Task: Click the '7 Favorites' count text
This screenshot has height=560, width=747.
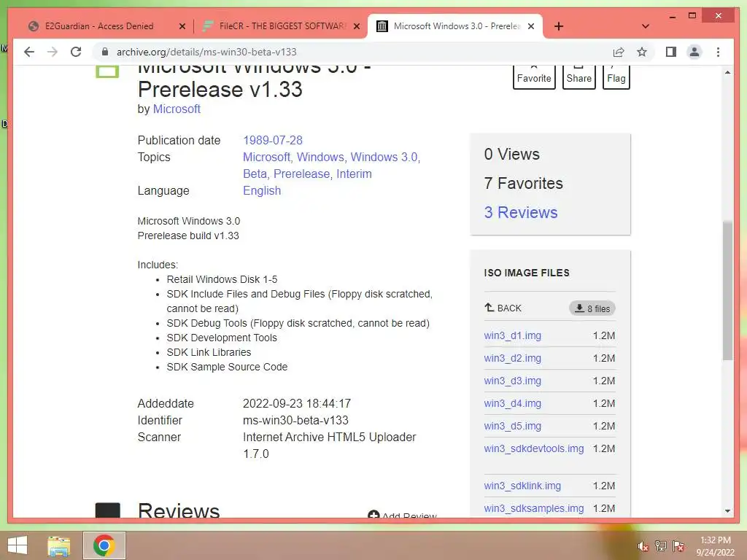Action: 523,183
